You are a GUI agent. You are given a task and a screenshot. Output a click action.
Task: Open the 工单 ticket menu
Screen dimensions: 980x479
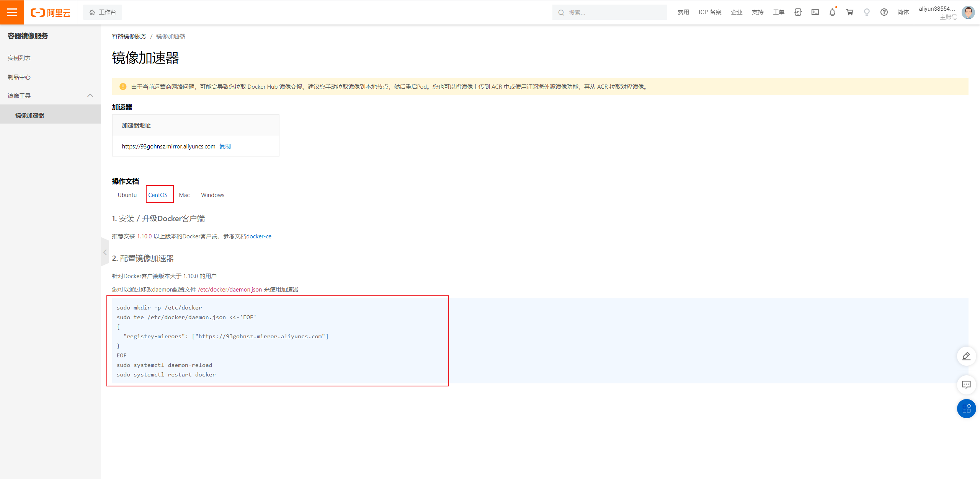[x=779, y=12]
